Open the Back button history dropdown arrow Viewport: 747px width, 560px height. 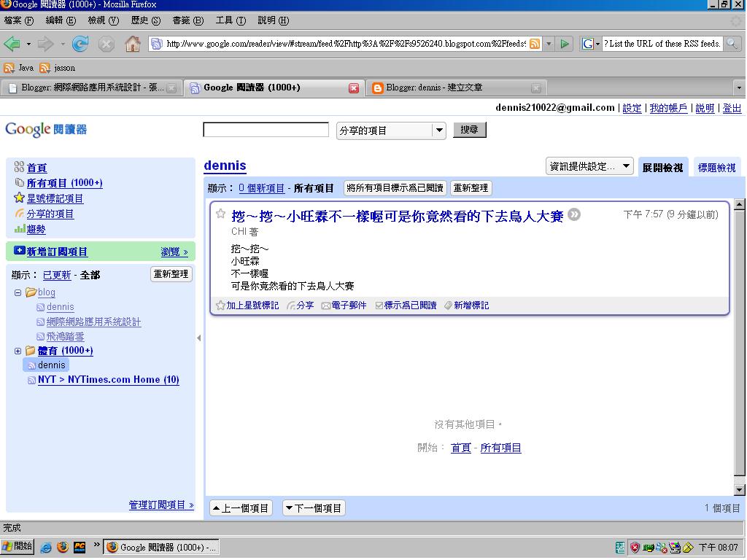(x=28, y=44)
